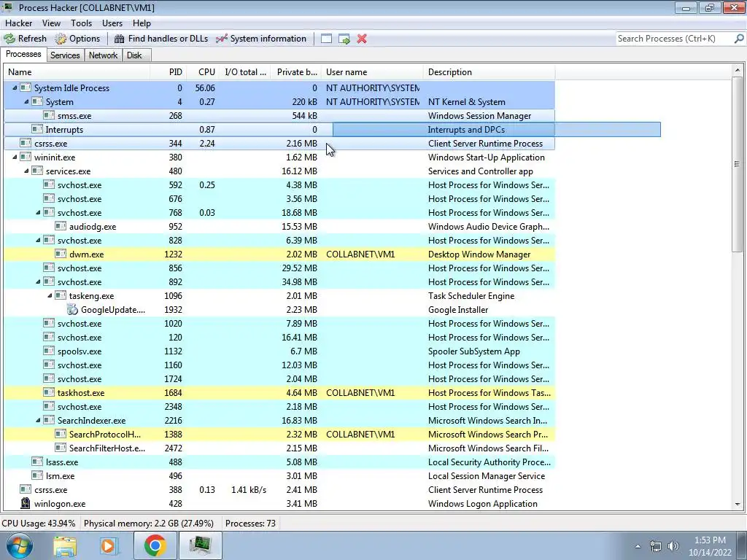Select the lsm.exe process row
The width and height of the screenshot is (747, 560).
(279, 475)
